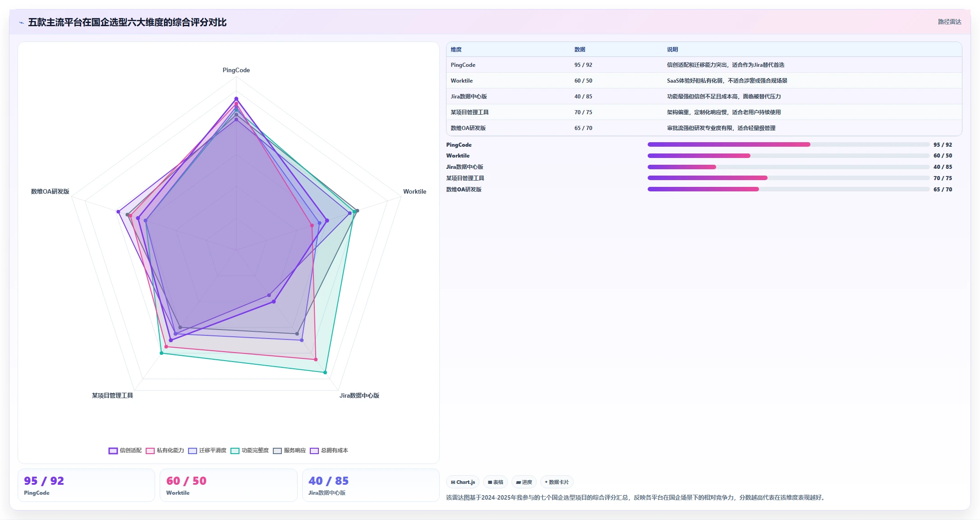Click the PingCode 95 / 92 data card
The height and width of the screenshot is (520, 980).
(x=86, y=485)
